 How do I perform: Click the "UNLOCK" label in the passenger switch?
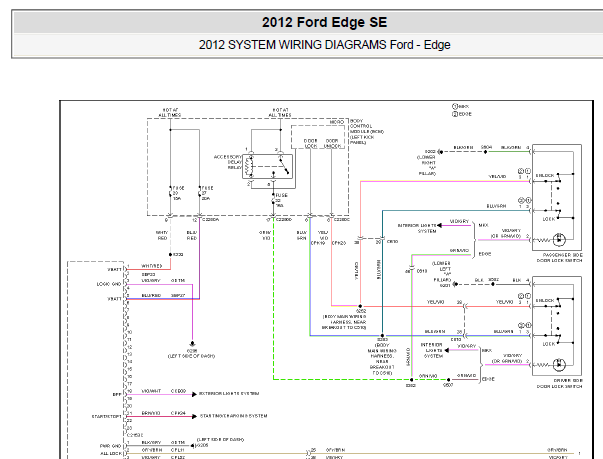coord(545,175)
